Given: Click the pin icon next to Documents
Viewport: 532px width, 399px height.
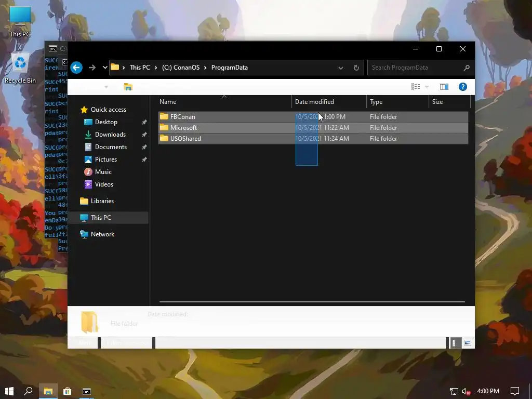Looking at the screenshot, I should pyautogui.click(x=144, y=147).
